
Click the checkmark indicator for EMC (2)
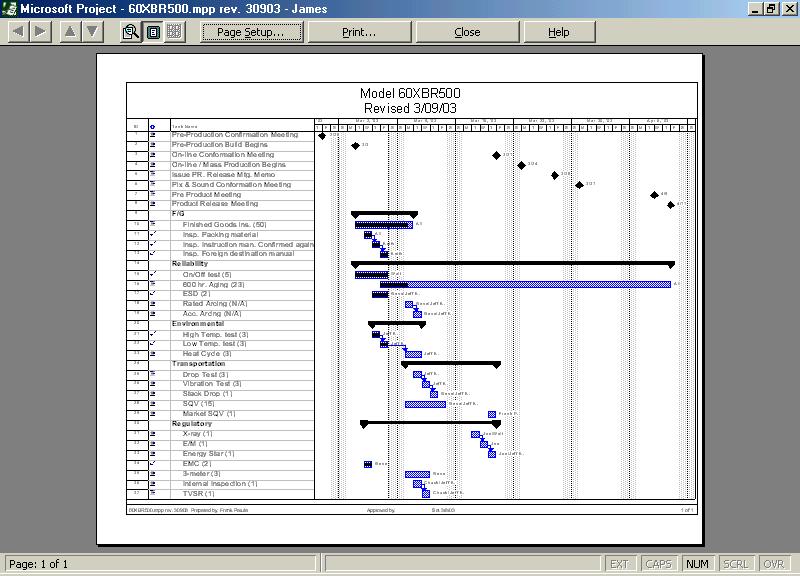[153, 463]
